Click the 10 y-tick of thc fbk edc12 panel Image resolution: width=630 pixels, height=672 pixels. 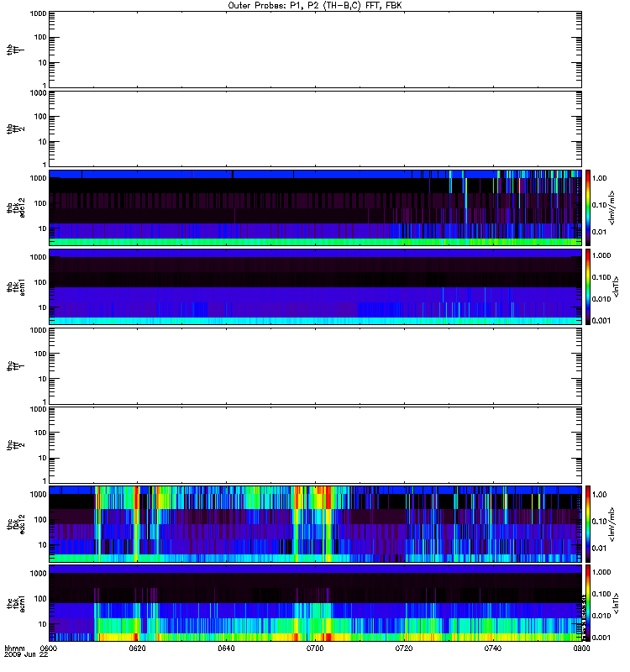(x=43, y=545)
